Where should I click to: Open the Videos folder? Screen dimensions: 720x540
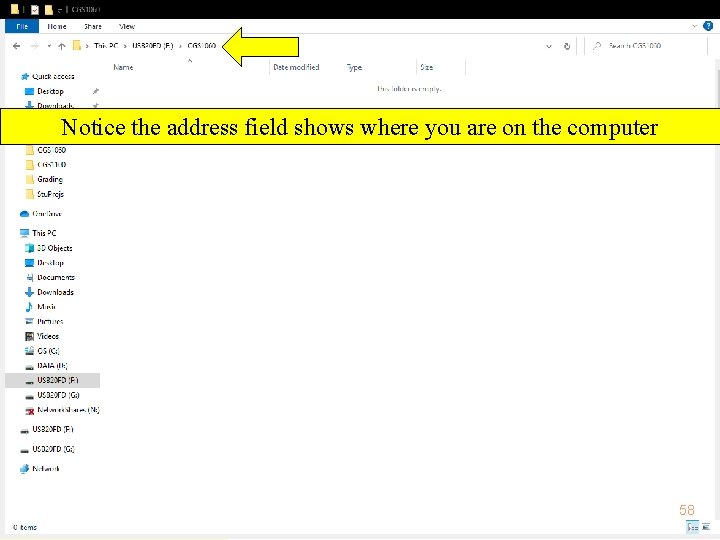(x=48, y=336)
